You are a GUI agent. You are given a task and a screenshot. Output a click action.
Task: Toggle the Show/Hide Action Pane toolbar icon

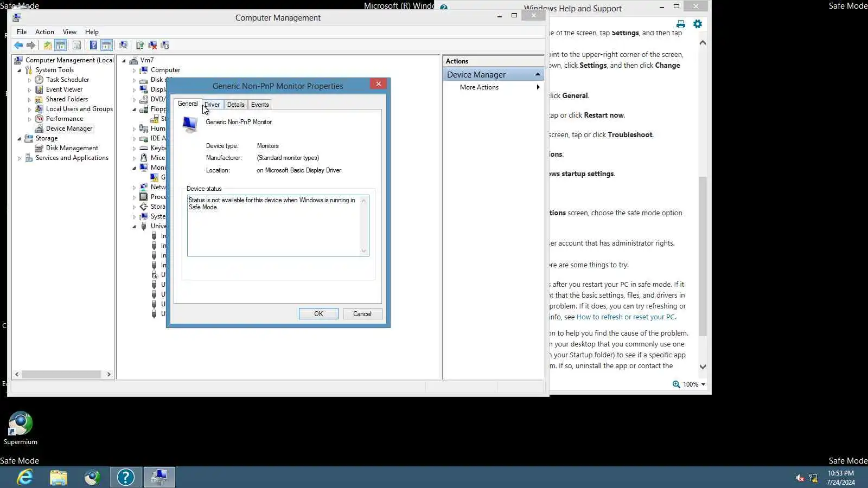107,46
